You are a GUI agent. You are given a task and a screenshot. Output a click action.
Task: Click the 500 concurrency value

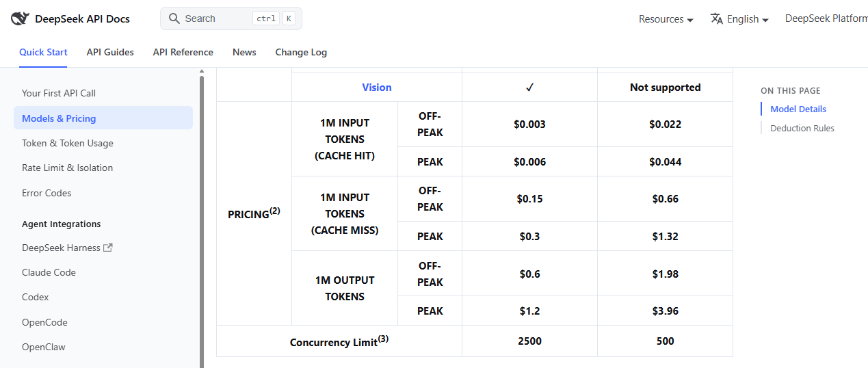[666, 341]
